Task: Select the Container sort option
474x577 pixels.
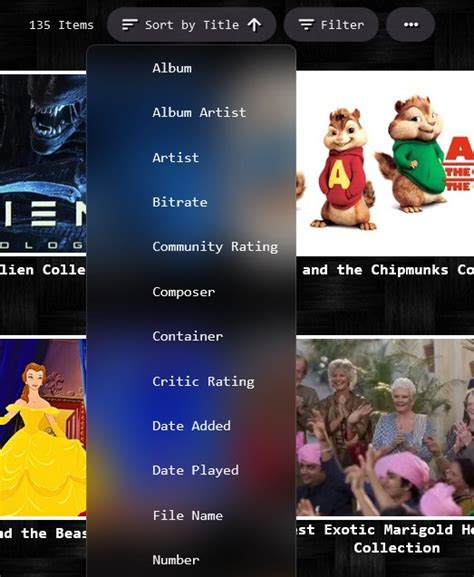Action: tap(191, 336)
